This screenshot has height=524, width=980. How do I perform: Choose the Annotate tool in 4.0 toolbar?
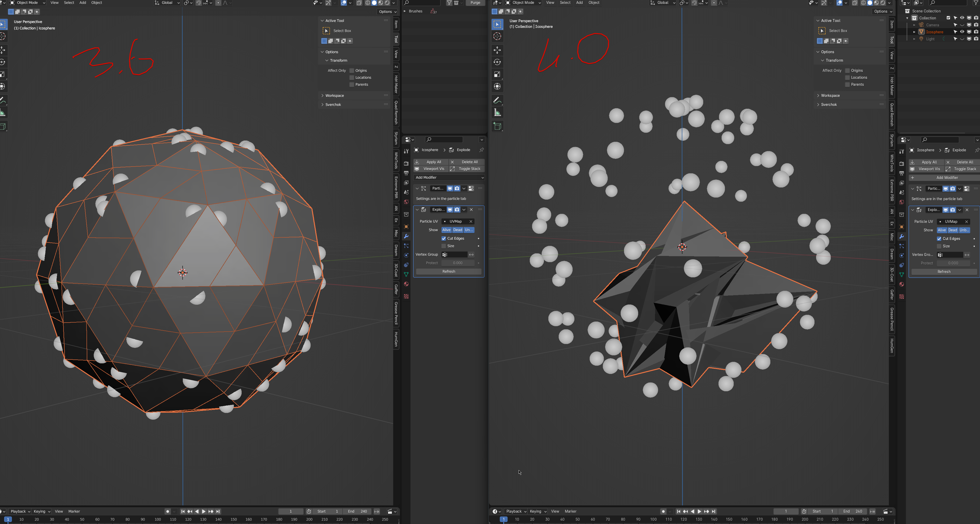click(497, 100)
